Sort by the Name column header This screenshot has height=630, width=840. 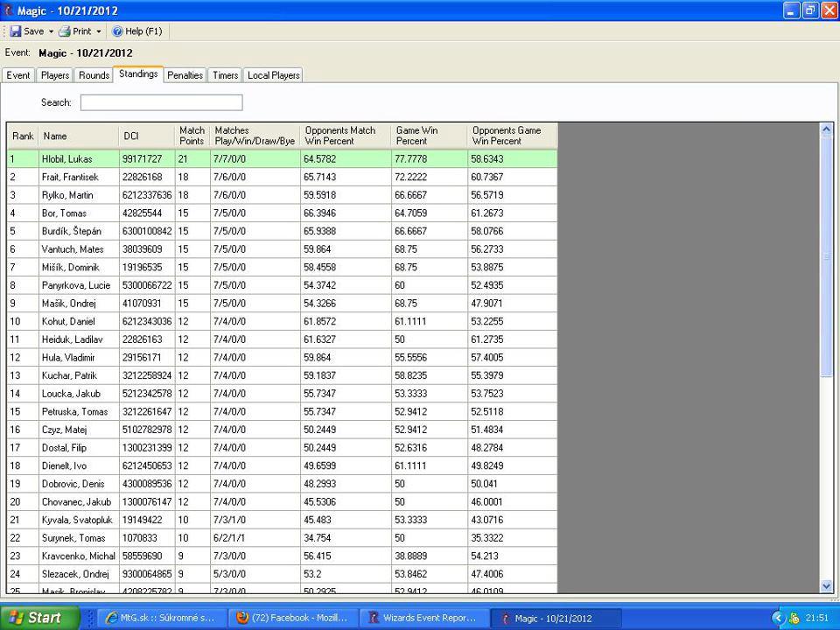pos(79,136)
